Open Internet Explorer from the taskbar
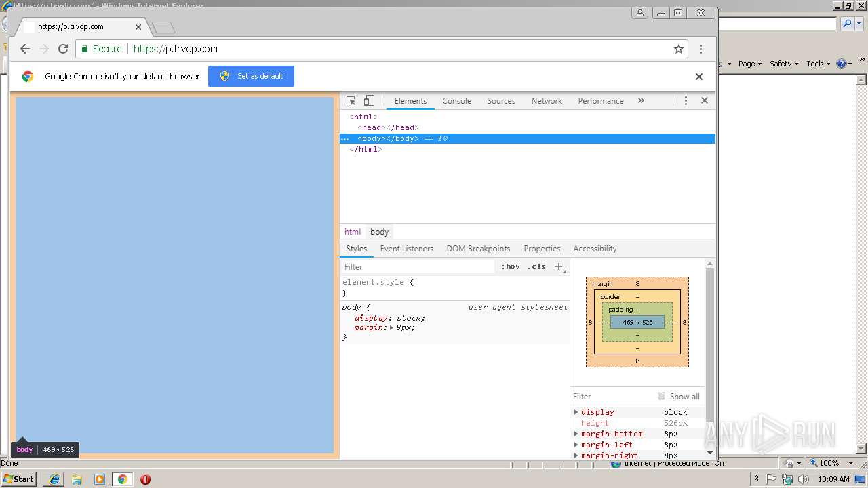This screenshot has height=488, width=868. (x=54, y=479)
